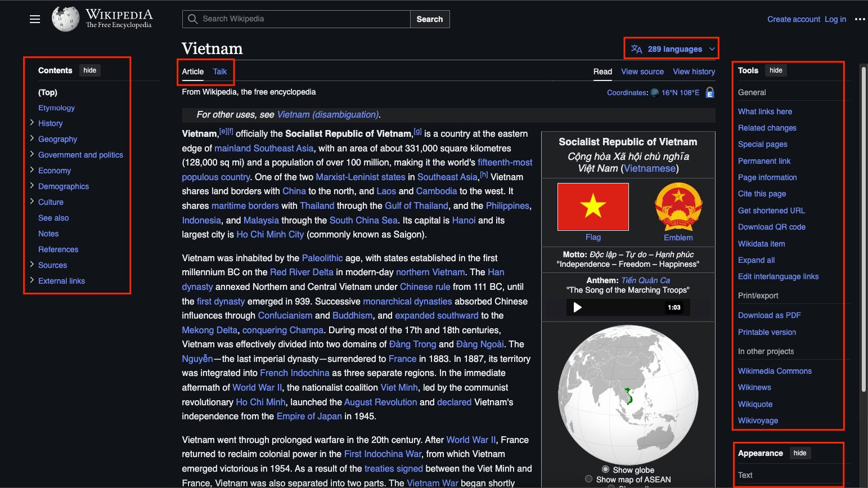Open the Vietnam flag image
This screenshot has width=868, height=488.
(x=593, y=207)
